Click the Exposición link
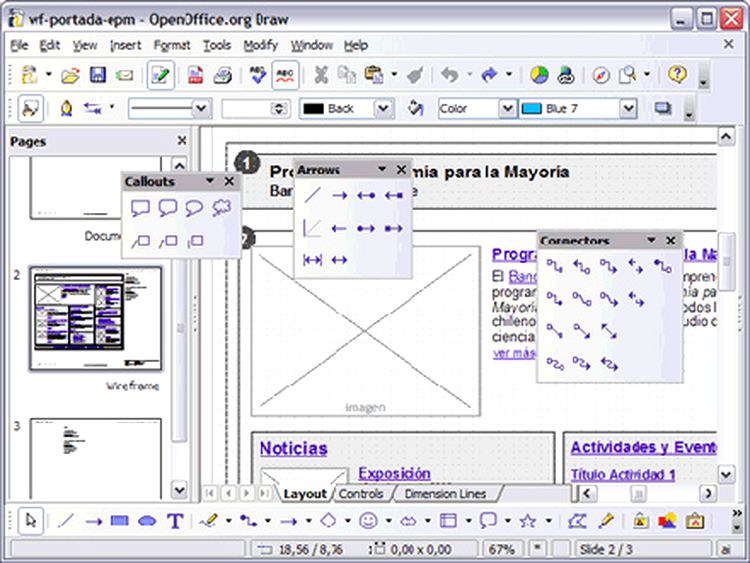Screen dimensions: 750x563 394,473
